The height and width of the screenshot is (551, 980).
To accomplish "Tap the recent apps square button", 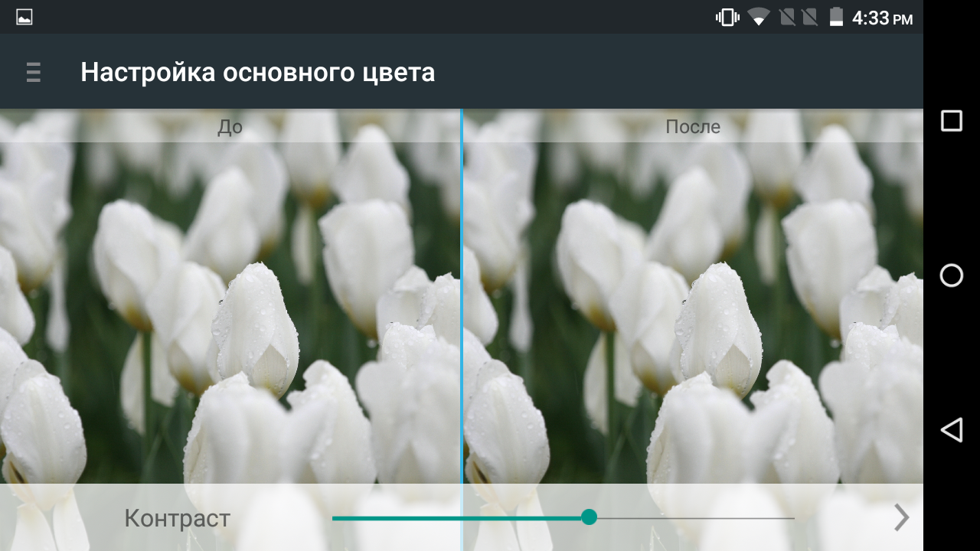I will point(951,121).
